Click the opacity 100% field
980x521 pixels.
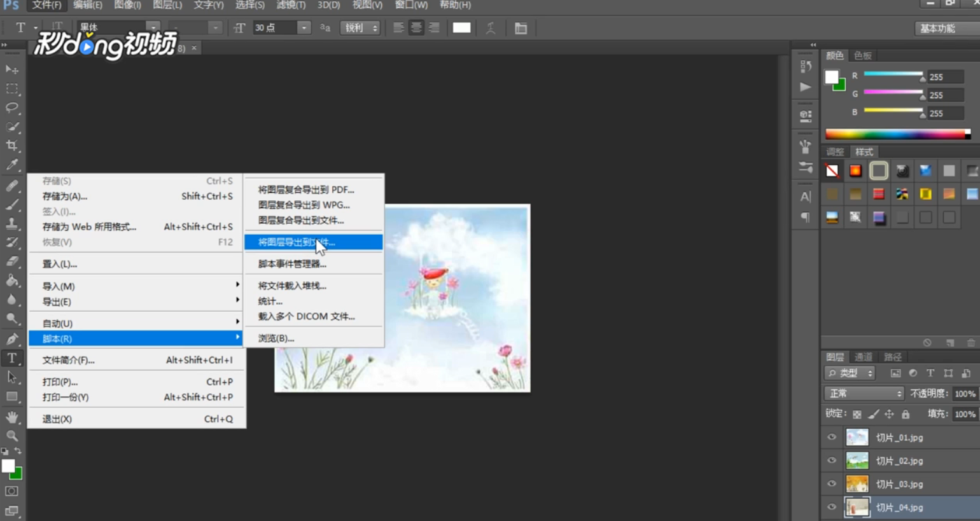tap(965, 394)
